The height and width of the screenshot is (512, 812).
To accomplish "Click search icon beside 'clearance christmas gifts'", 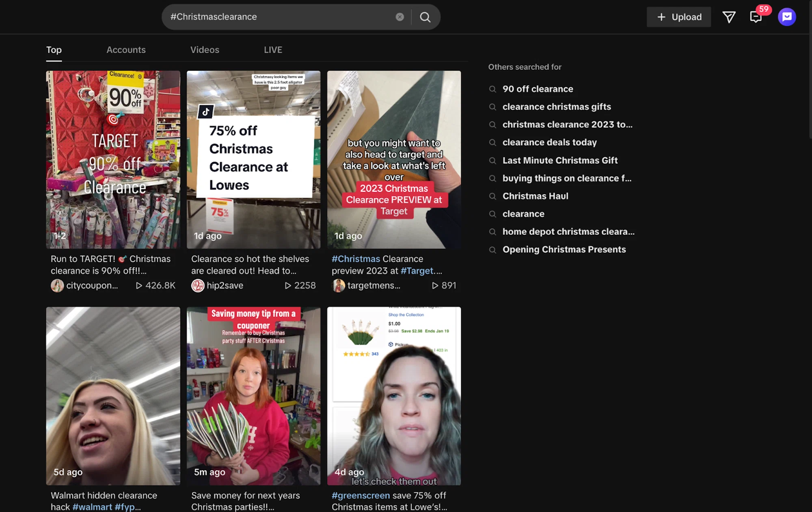I will [492, 107].
